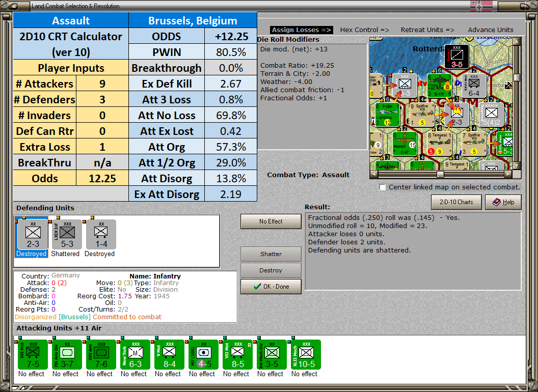This screenshot has width=538, height=392.
Task: Select the 7th Arm Div 3-7 unit
Action: [x=67, y=355]
